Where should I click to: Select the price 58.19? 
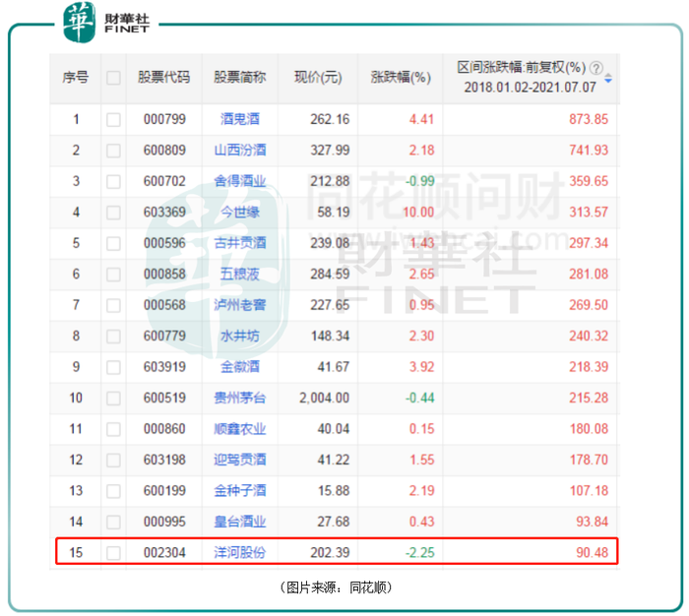click(334, 213)
